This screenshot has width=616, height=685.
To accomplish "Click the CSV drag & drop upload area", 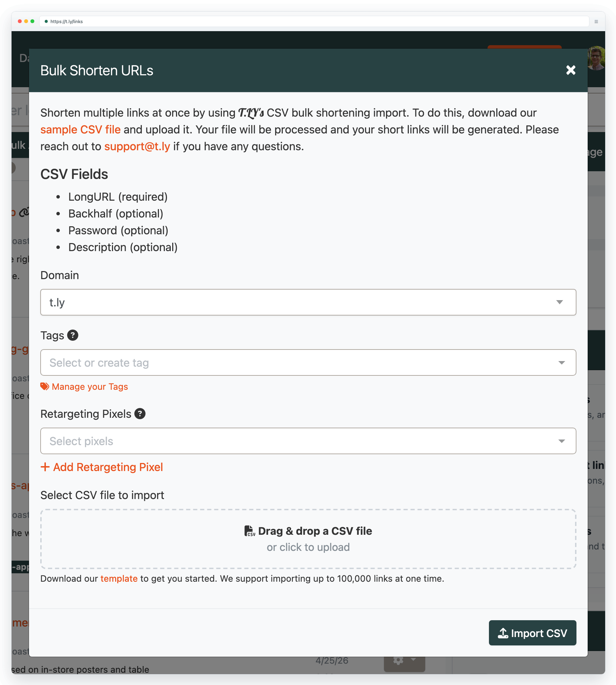I will point(308,539).
